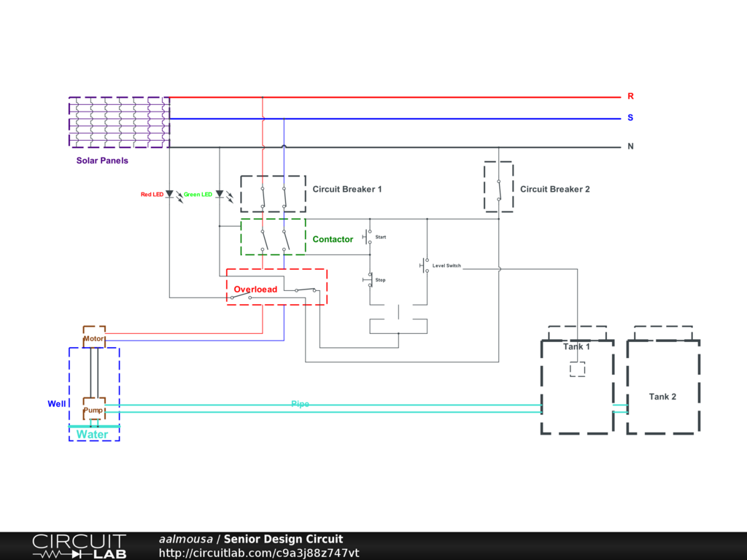Select the red Overload relay box

276,287
